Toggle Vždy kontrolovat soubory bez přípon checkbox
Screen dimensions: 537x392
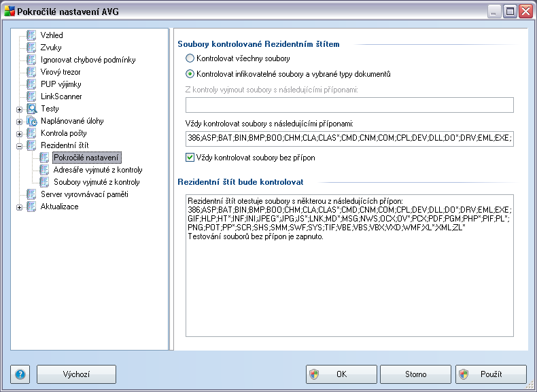[x=190, y=158]
